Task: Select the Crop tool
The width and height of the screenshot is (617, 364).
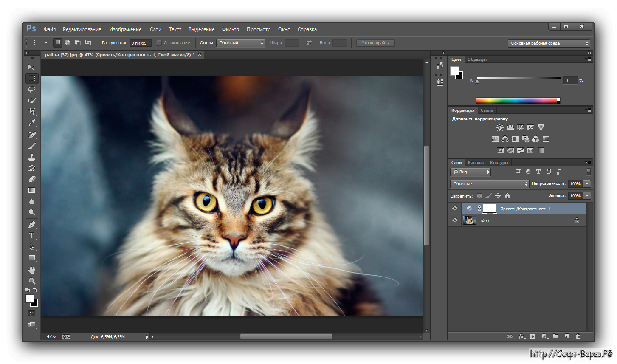Action: click(32, 112)
